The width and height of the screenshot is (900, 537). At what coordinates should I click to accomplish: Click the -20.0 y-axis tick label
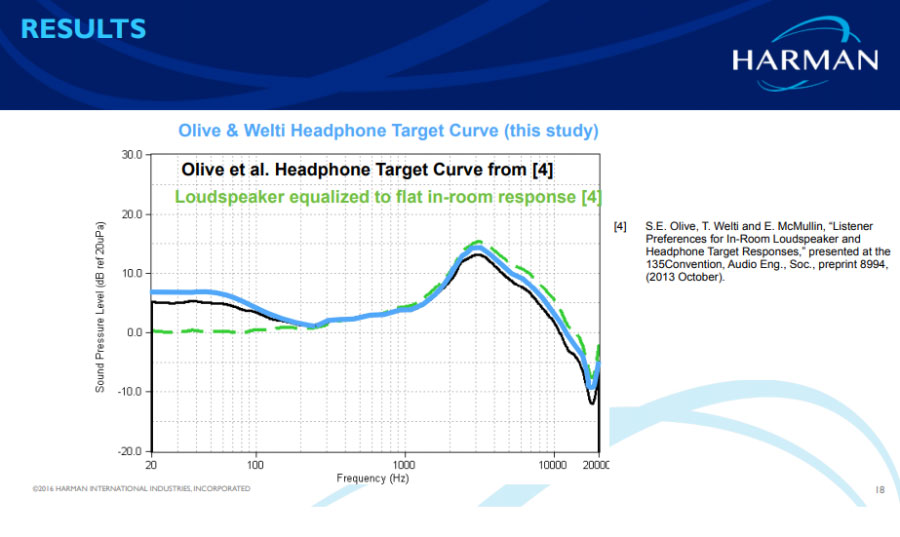[130, 451]
